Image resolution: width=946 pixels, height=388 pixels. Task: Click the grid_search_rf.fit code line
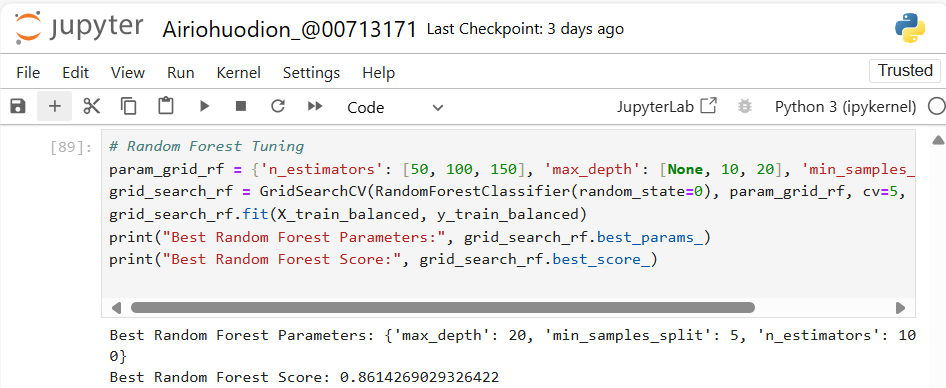348,214
